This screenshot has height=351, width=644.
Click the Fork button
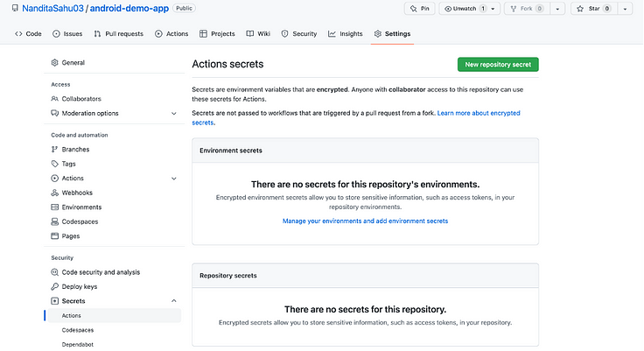(x=527, y=9)
